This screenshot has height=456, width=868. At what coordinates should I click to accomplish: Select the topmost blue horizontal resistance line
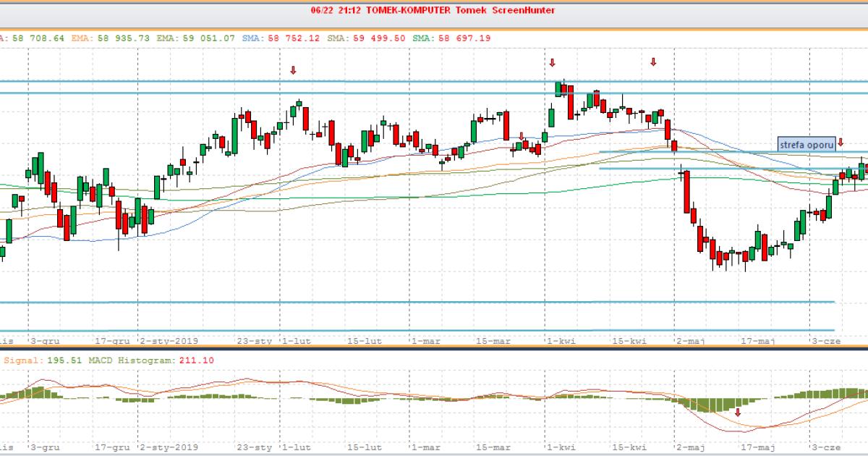(434, 82)
